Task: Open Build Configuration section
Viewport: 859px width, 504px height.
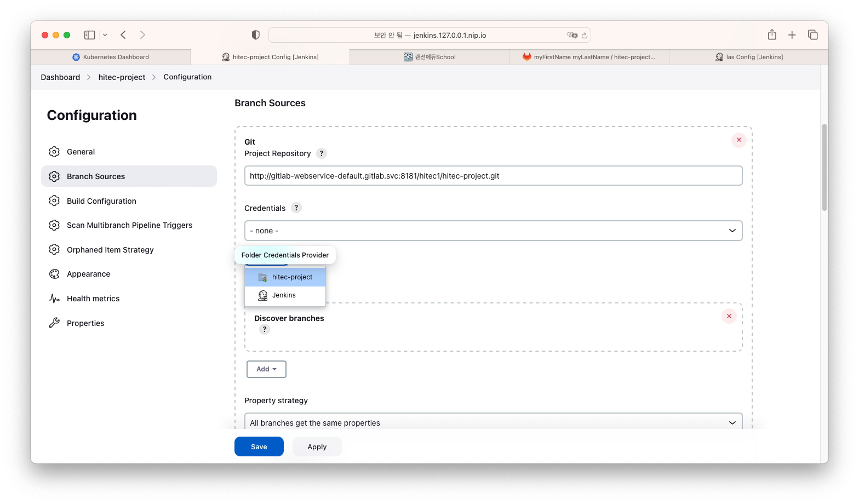Action: [129, 201]
